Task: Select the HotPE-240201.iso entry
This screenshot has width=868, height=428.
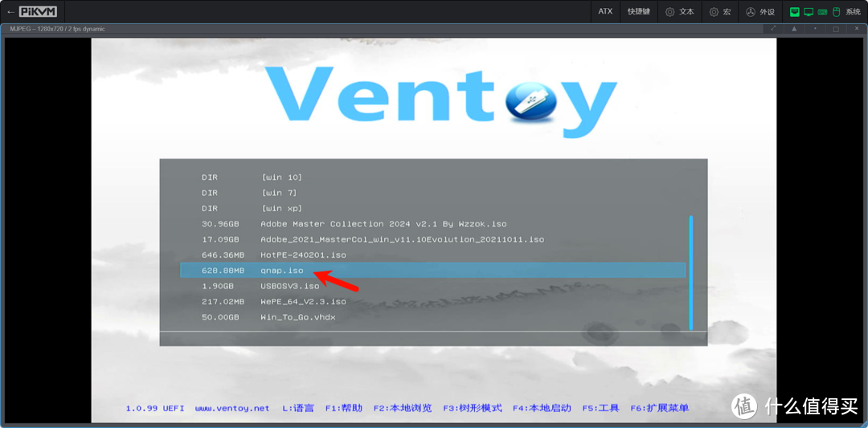Action: [432, 255]
